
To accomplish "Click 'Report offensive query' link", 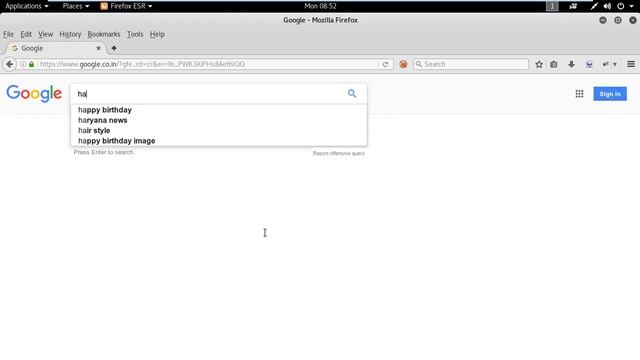I will click(339, 153).
